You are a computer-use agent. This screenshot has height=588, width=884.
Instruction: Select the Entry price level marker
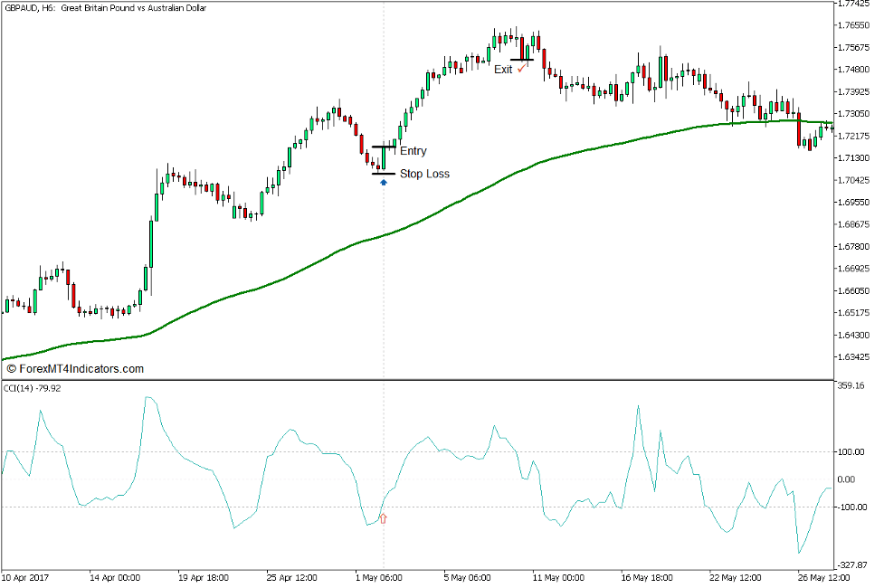coord(385,145)
